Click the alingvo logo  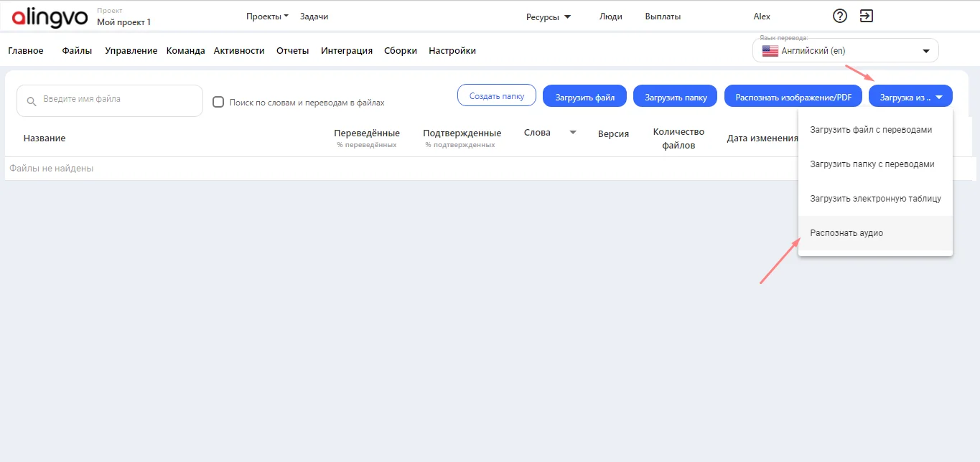[x=50, y=16]
